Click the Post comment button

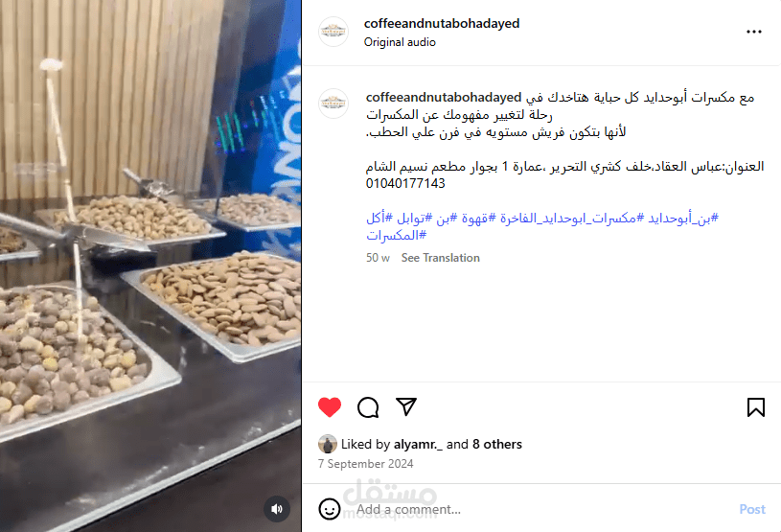coord(752,509)
